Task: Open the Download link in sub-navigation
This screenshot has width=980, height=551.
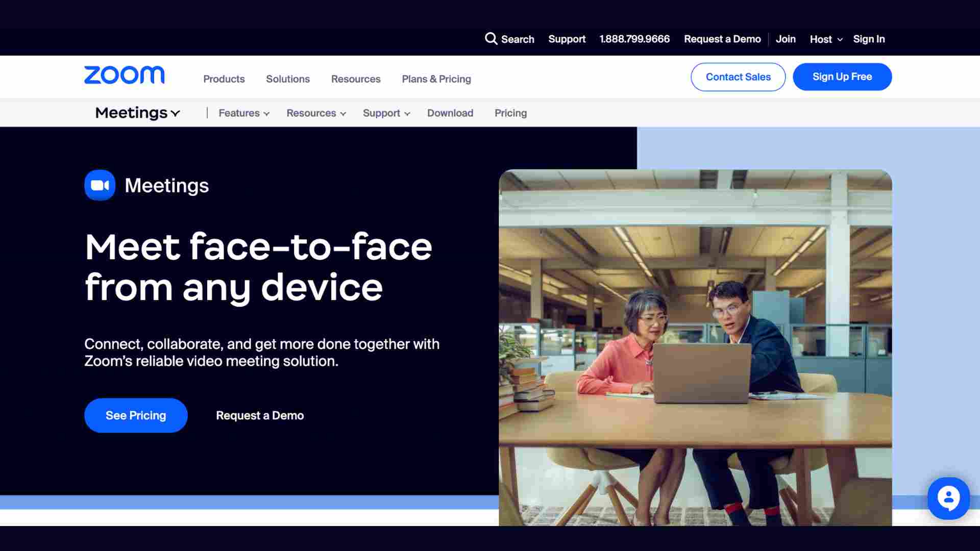Action: point(450,113)
